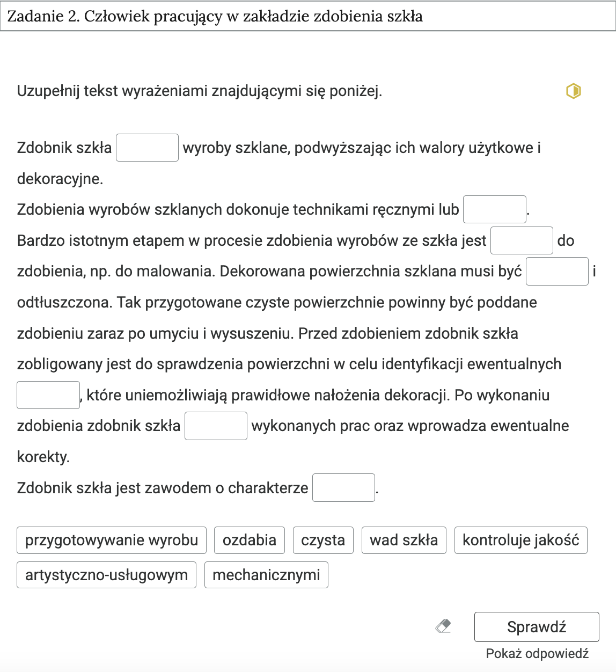This screenshot has width=616, height=672.
Task: Click the blank after "wyrobów ze szkła jest"
Action: (x=521, y=240)
